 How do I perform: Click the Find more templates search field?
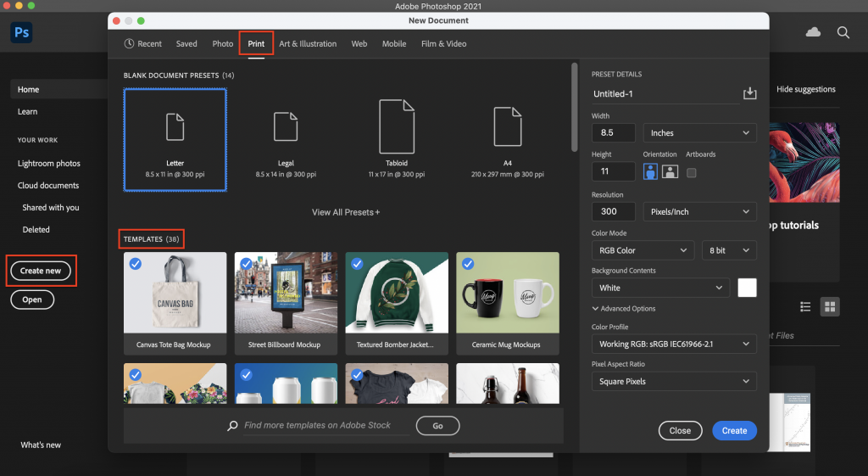click(x=325, y=426)
